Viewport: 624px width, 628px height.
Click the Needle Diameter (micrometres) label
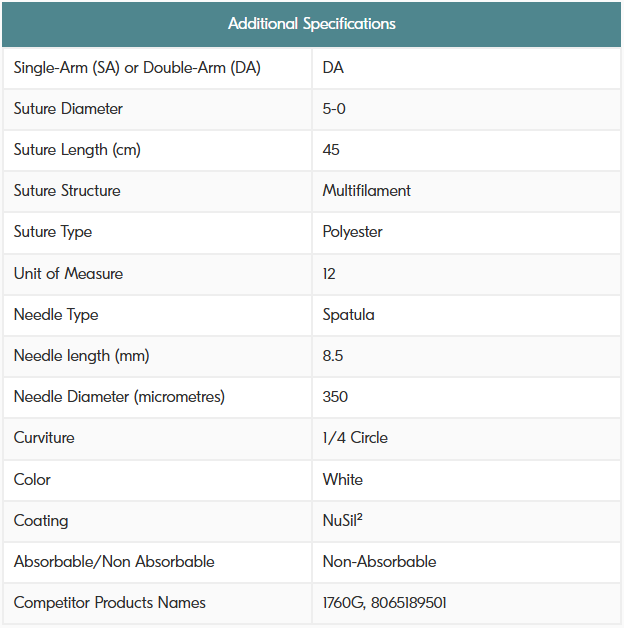119,397
